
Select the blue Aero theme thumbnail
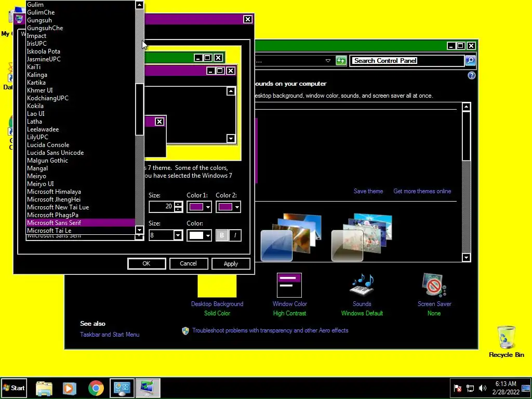point(291,237)
